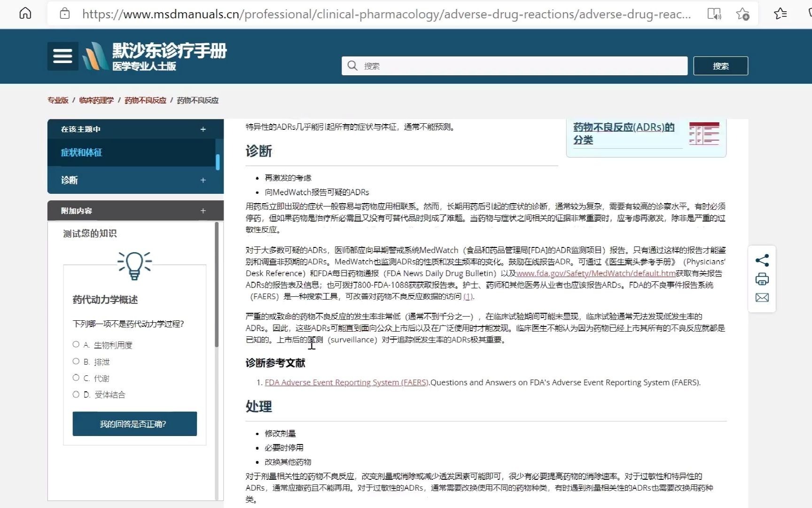Click the magnifier icon in search box
This screenshot has width=812, height=508.
click(x=352, y=66)
